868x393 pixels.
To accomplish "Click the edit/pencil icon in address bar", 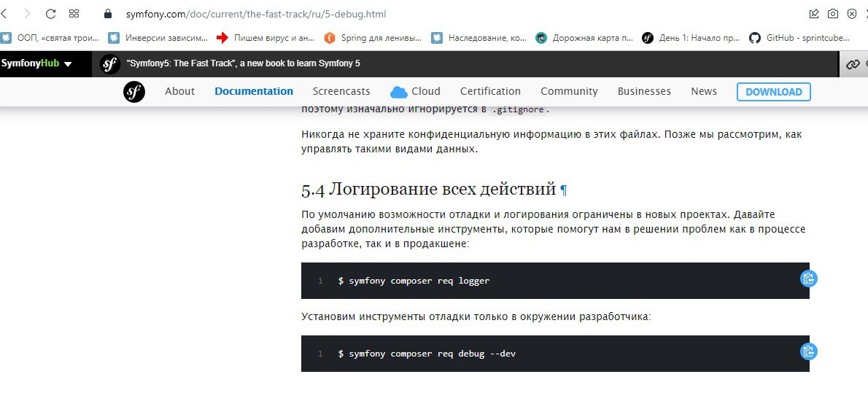I will tap(814, 14).
